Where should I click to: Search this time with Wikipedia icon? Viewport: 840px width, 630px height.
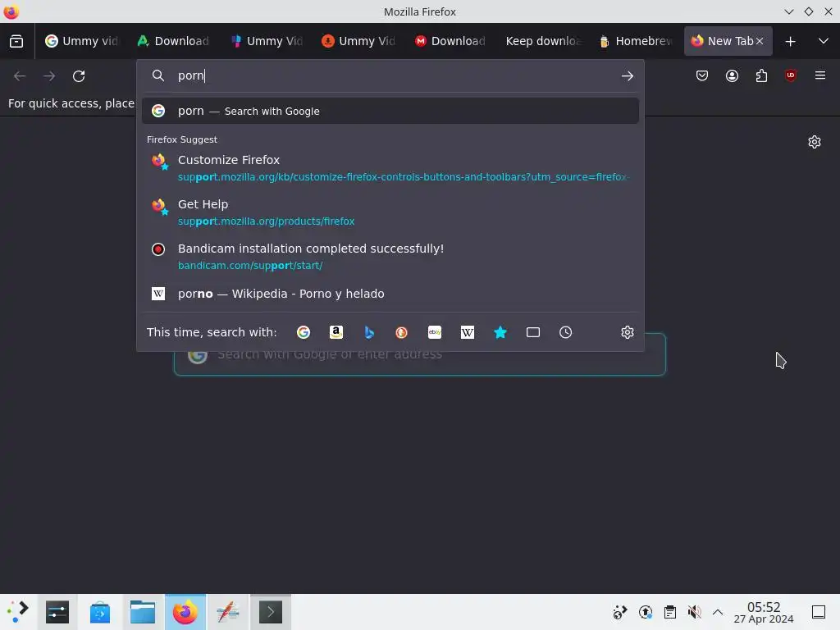point(467,332)
